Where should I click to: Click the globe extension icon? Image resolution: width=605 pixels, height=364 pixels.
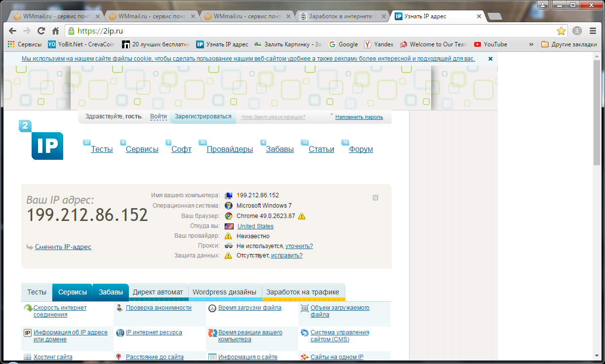577,31
